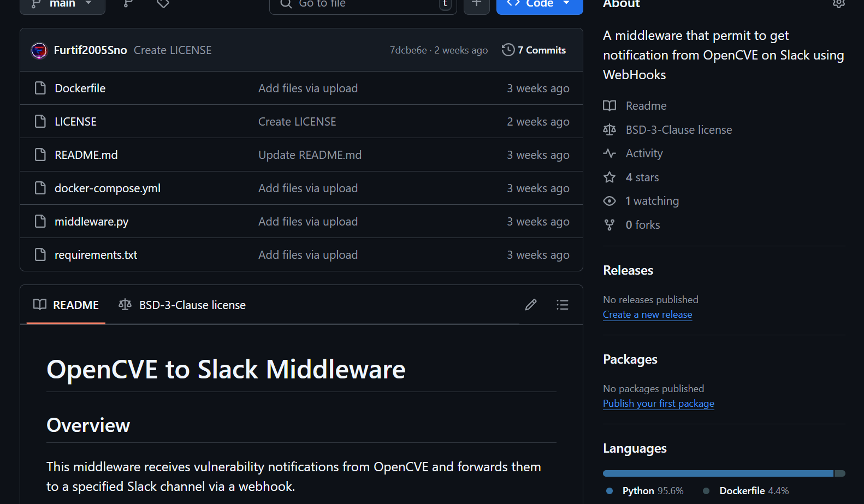This screenshot has width=864, height=504.
Task: View the 7 Commits history
Action: point(534,50)
